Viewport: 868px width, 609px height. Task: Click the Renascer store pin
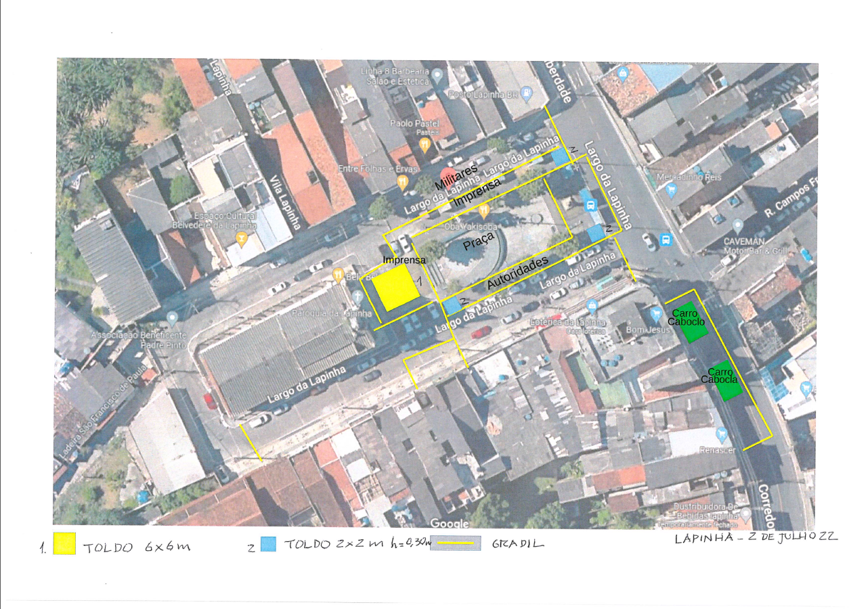(x=722, y=433)
